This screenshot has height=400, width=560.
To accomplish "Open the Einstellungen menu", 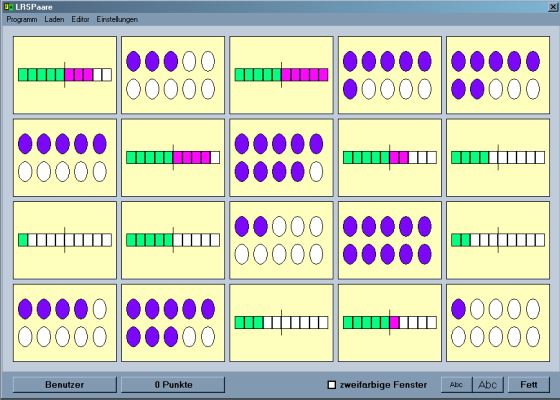I will coord(117,19).
